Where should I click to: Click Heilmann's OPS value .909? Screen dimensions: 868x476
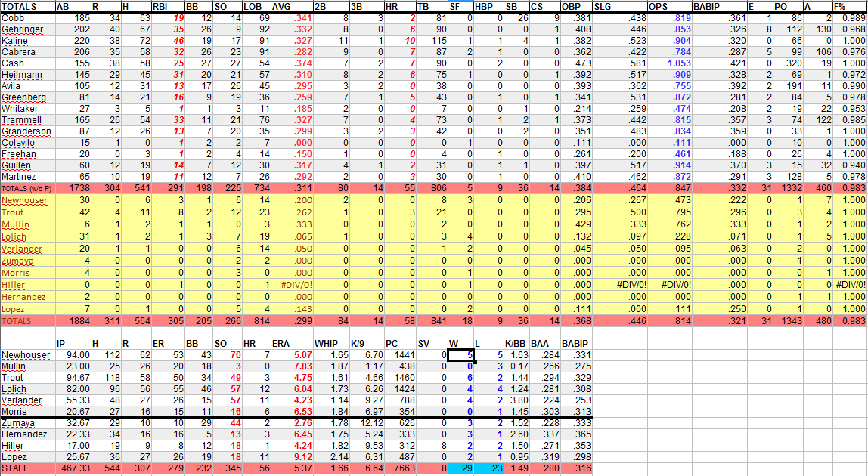670,75
